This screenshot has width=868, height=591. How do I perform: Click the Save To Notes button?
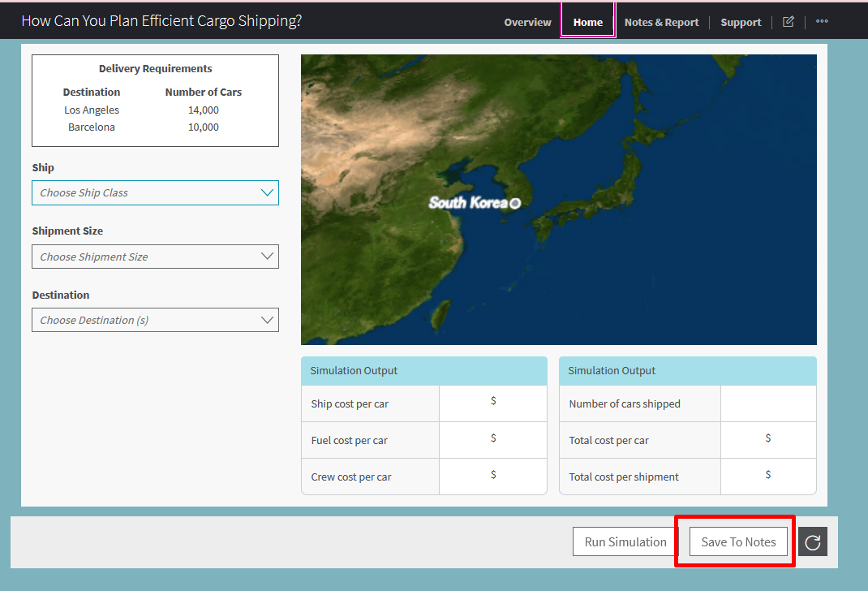[737, 541]
